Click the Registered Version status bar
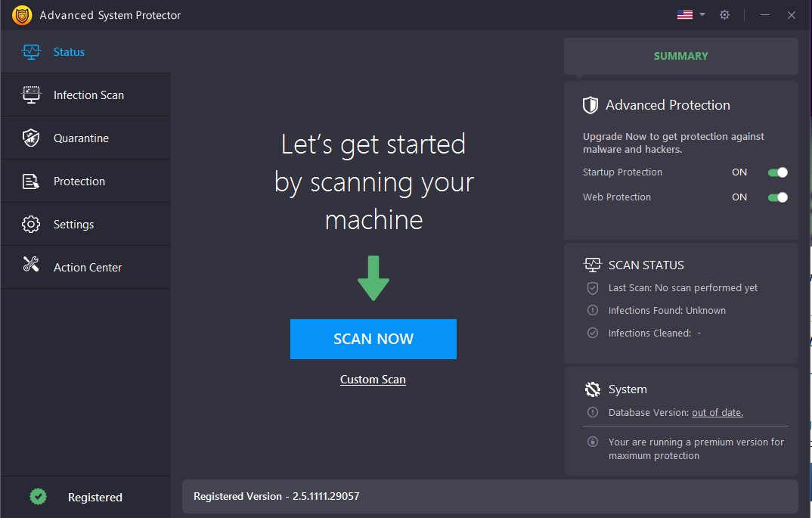 (x=489, y=496)
